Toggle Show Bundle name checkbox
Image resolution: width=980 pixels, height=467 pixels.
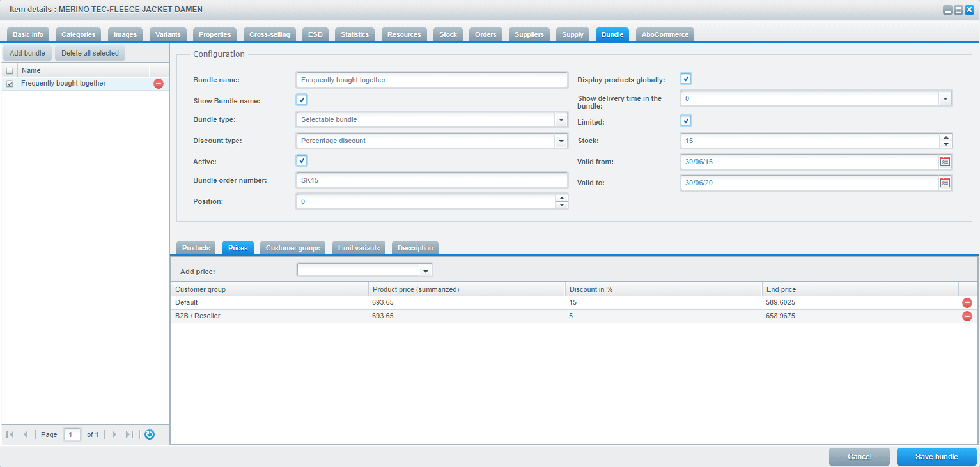coord(302,100)
